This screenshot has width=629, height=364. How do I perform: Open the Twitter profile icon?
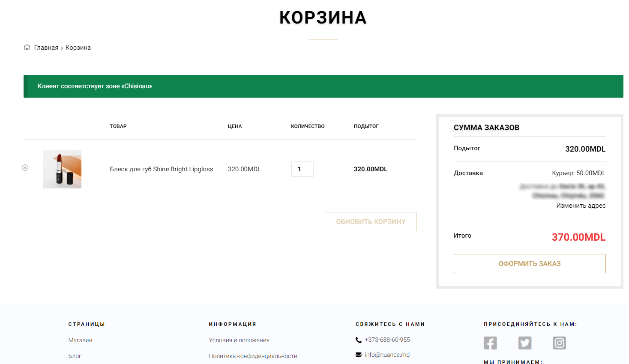[525, 343]
